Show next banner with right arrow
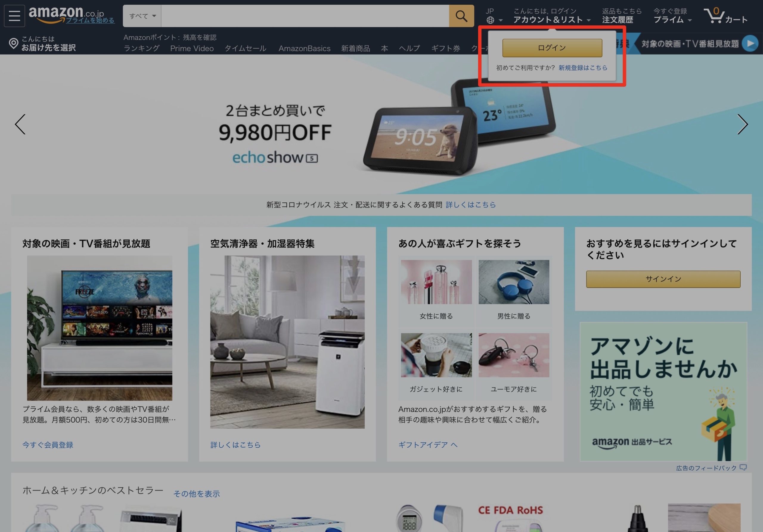 (x=742, y=124)
